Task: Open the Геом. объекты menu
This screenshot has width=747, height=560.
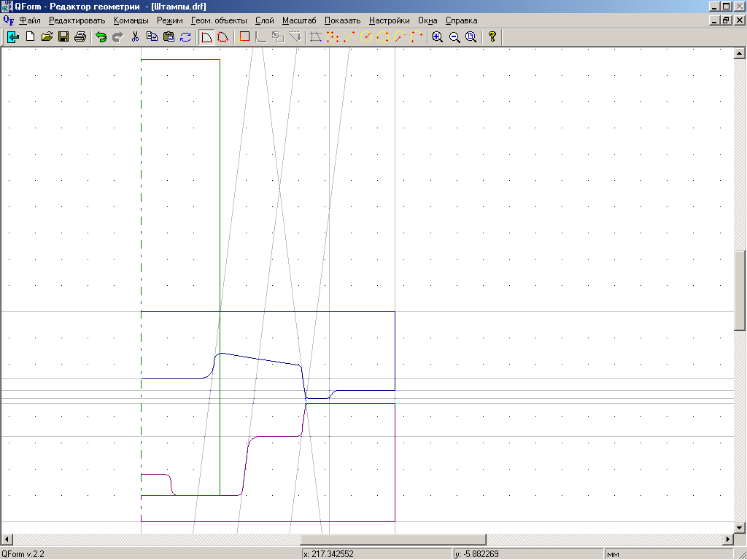Action: 219,20
